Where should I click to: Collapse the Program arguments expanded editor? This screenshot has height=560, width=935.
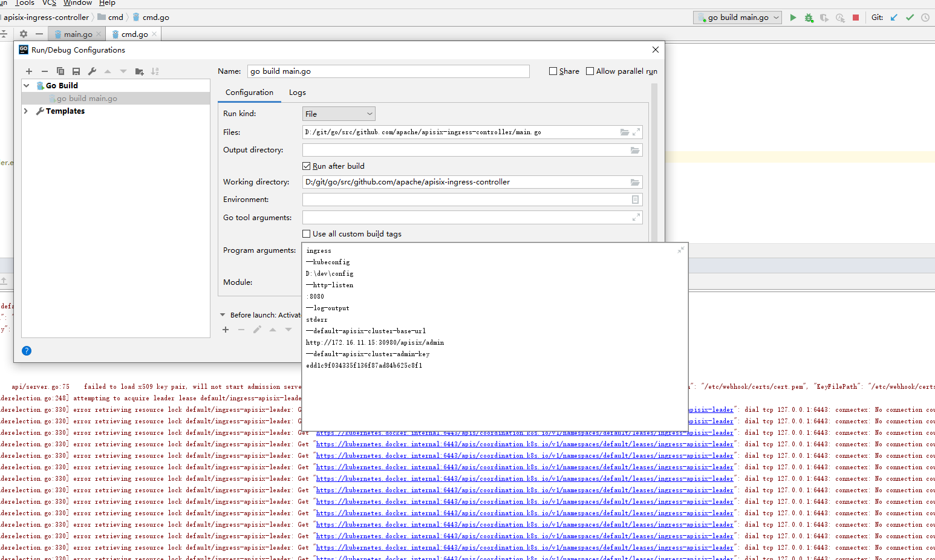pos(681,250)
